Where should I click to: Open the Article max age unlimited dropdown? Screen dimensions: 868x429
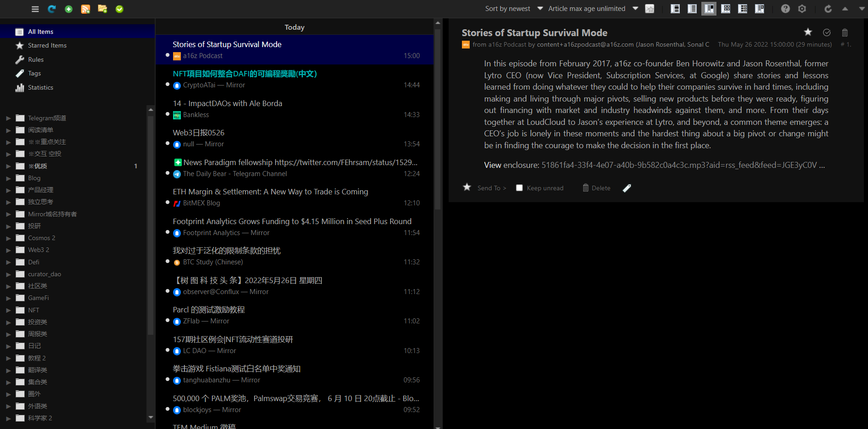point(593,9)
